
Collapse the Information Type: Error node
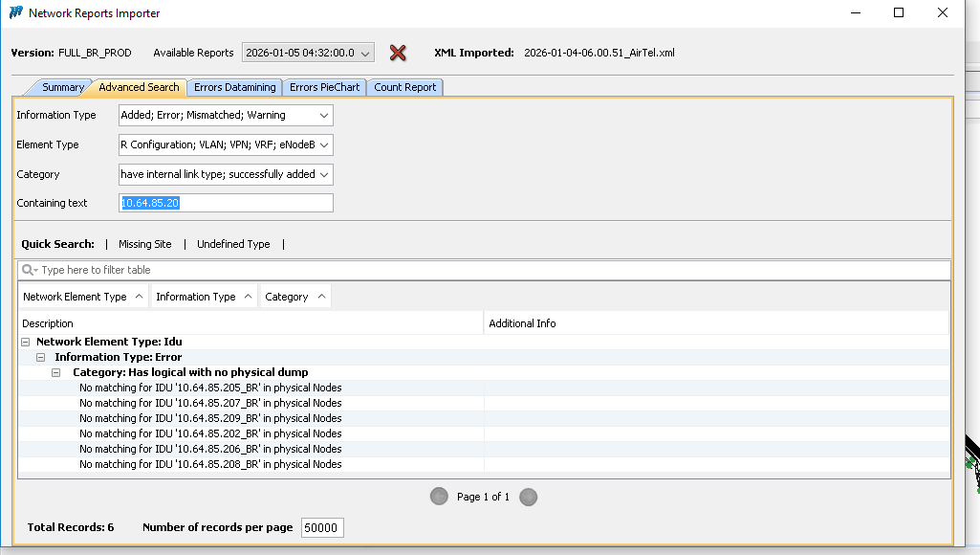(x=41, y=357)
